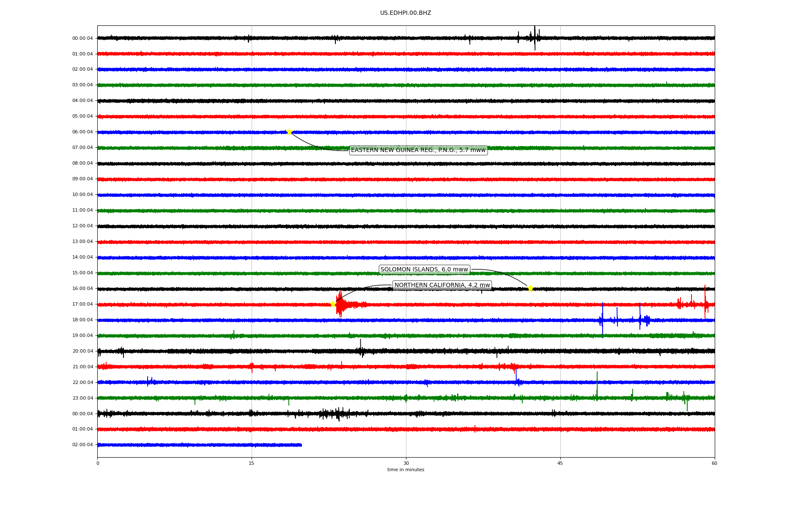Click the 'time in minutes' axis label

tap(405, 469)
